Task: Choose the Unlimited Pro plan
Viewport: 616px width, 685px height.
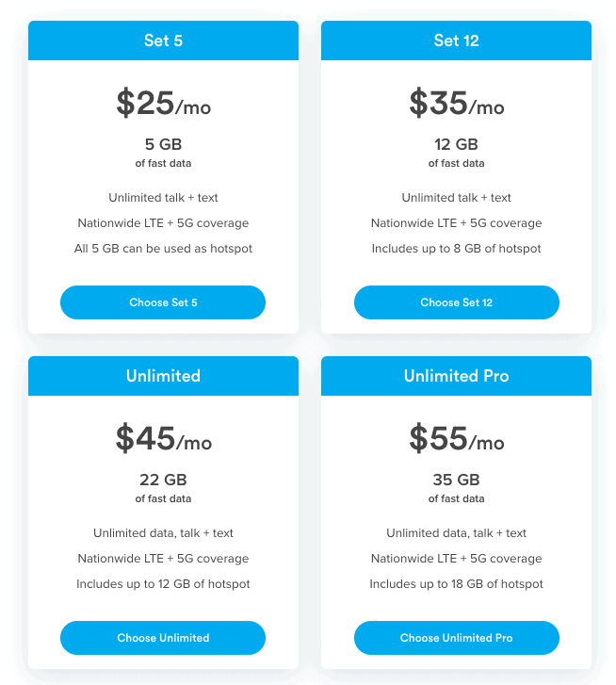Action: tap(456, 638)
